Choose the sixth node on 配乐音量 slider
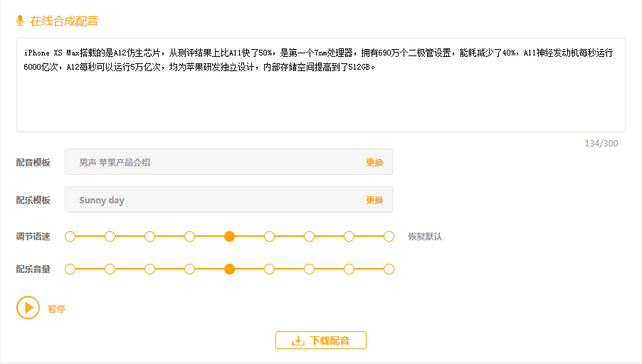This screenshot has height=364, width=642. pyautogui.click(x=269, y=269)
